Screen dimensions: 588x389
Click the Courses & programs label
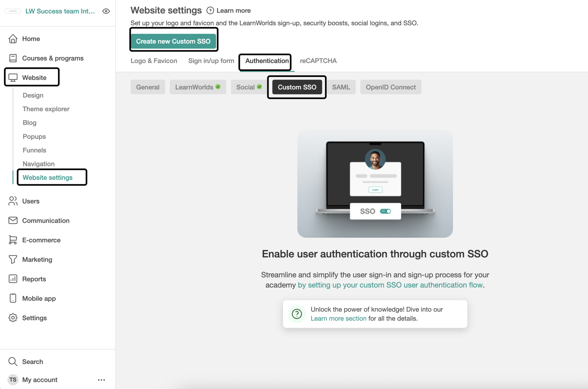pyautogui.click(x=53, y=58)
